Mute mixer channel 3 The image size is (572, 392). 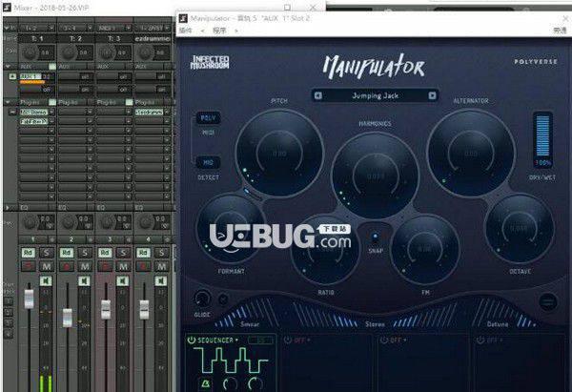(123, 266)
